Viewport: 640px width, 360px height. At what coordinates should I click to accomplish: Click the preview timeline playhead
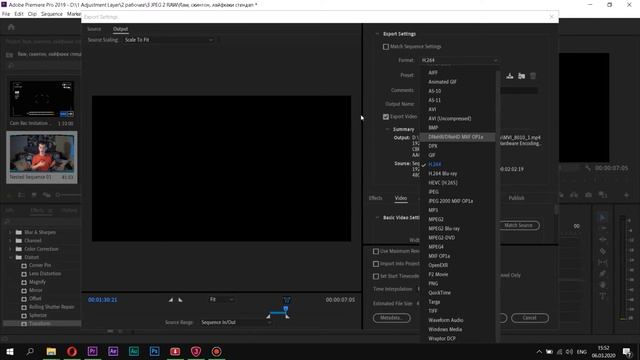[x=286, y=309]
